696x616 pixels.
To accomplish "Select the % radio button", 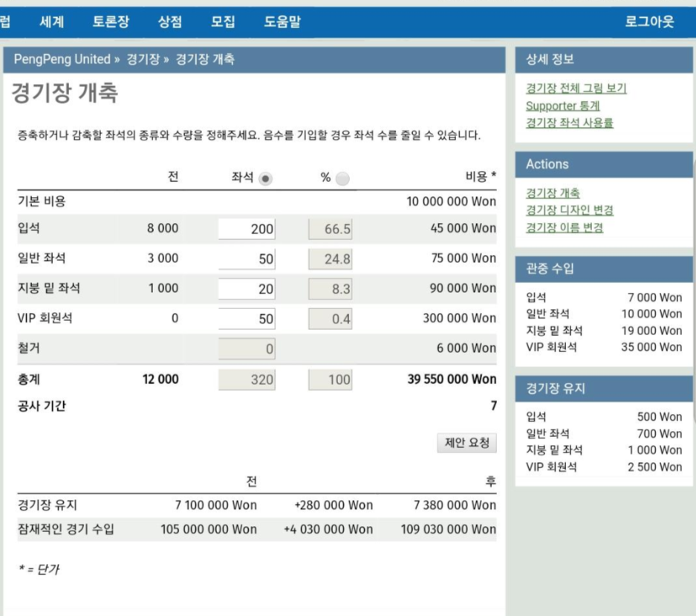I will click(342, 178).
